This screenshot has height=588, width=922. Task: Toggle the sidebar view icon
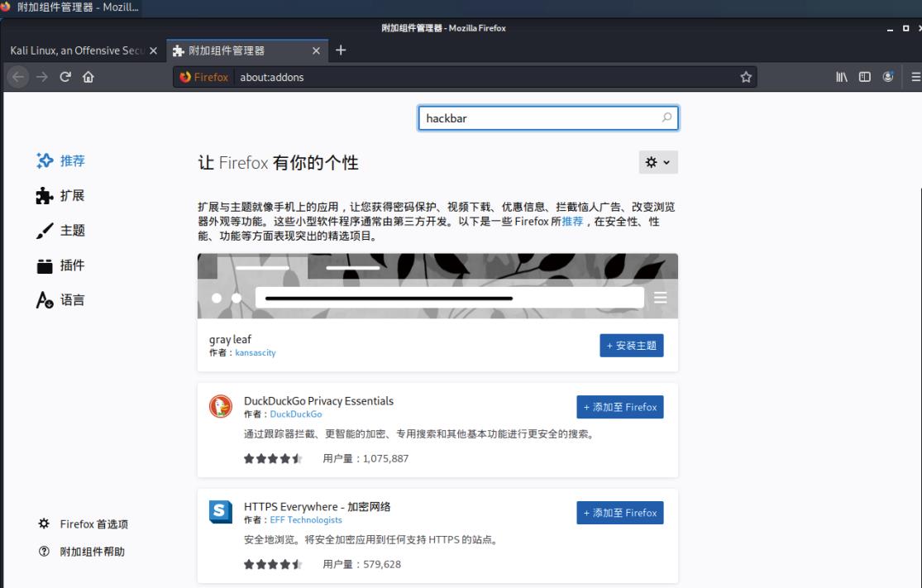tap(864, 77)
